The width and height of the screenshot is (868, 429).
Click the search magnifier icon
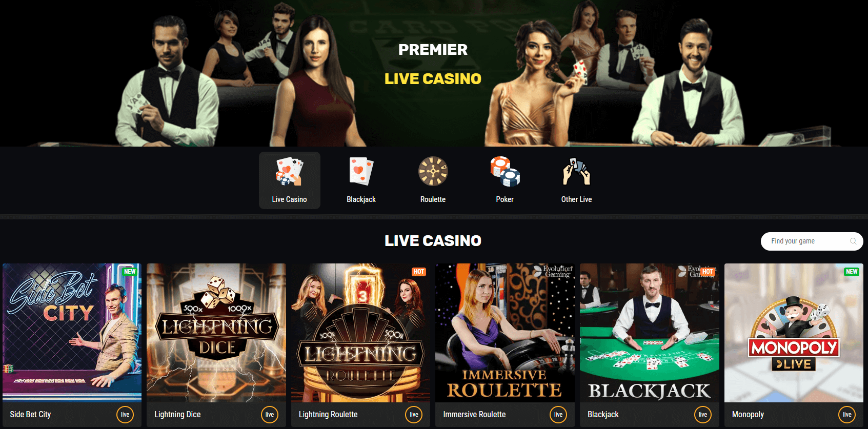853,241
